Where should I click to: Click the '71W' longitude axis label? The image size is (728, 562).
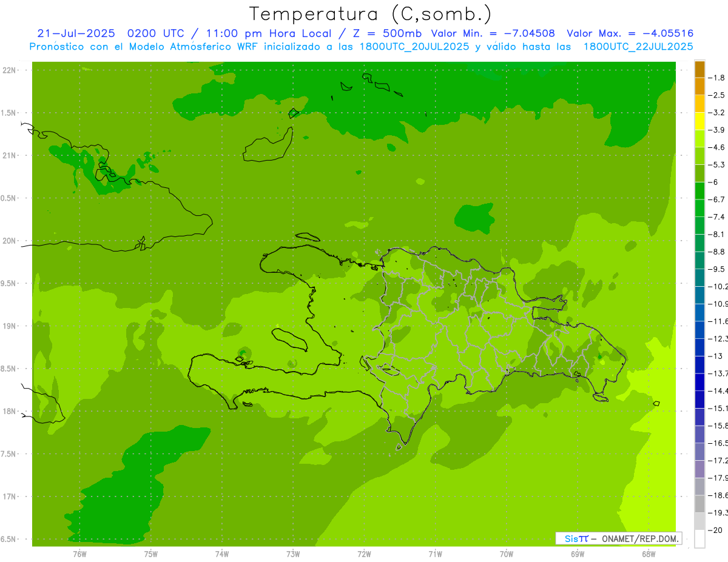click(x=435, y=554)
